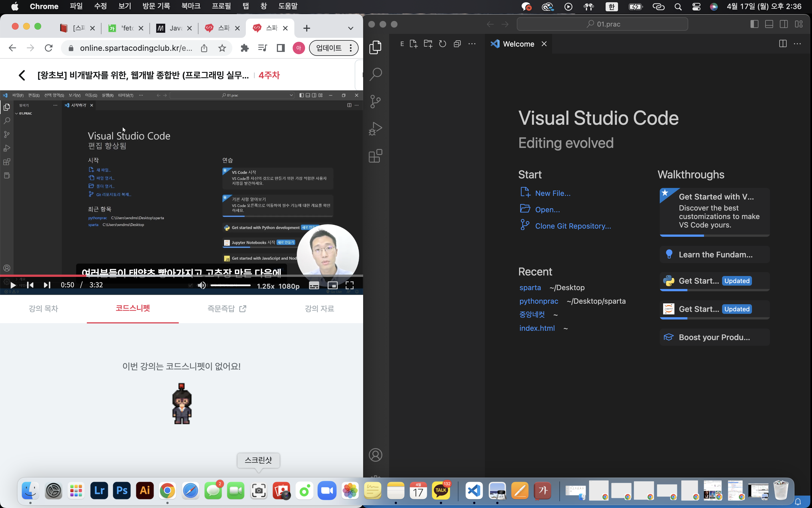Enter fullscreen video mode

[350, 286]
